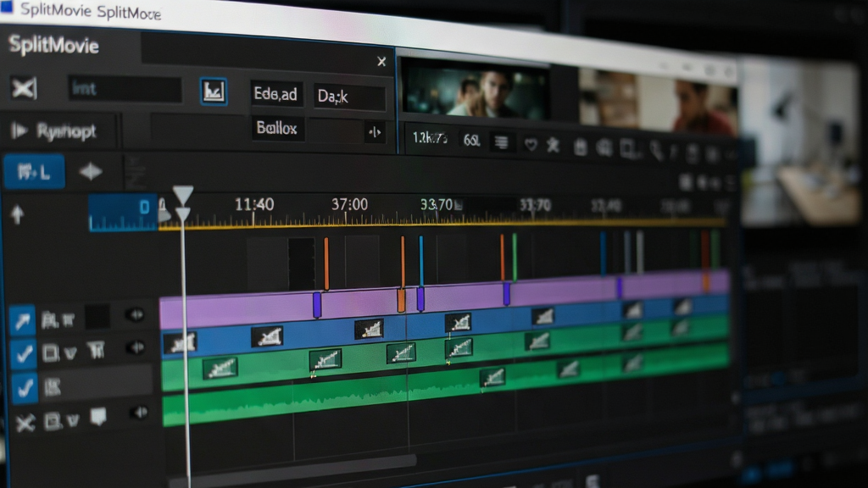Select the highlighted chart graph icon
The width and height of the screenshot is (868, 488).
click(213, 91)
